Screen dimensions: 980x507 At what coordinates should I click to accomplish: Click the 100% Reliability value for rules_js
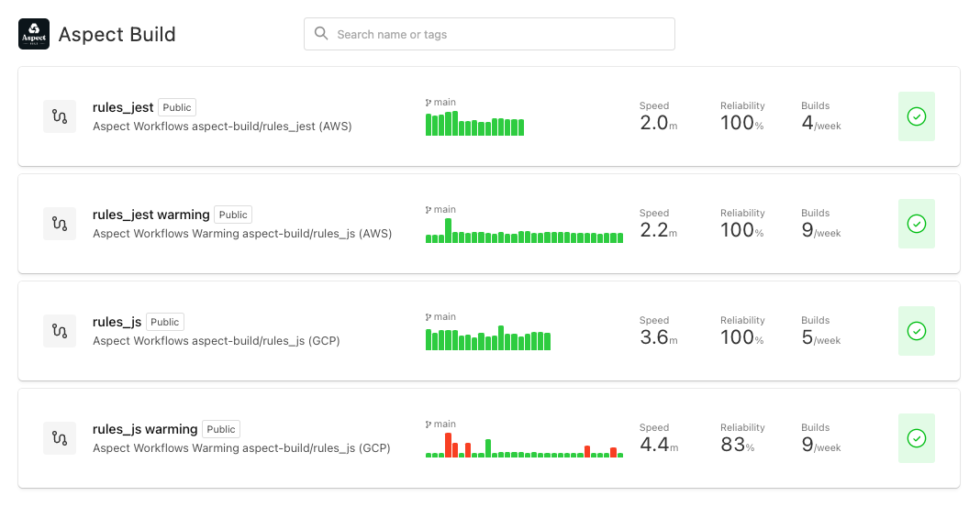tap(741, 337)
